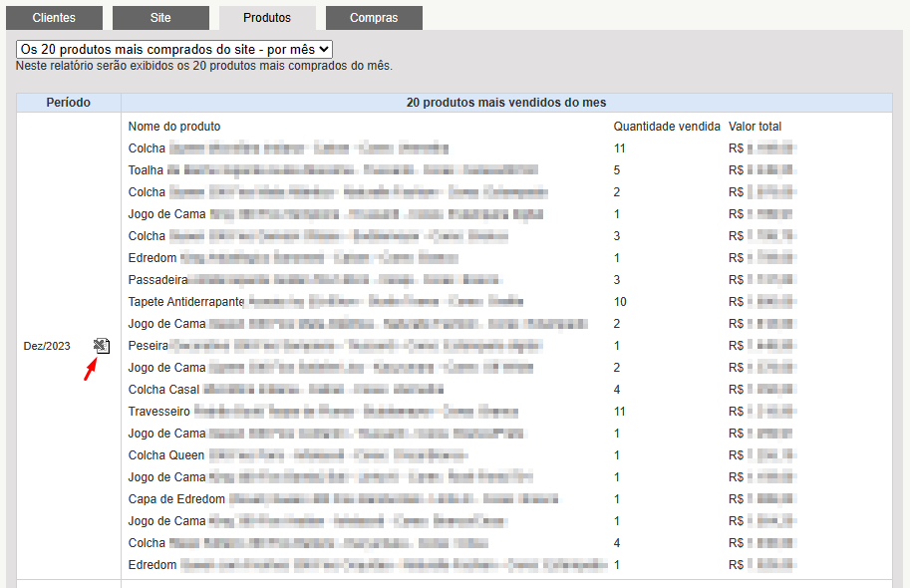Screen dimensions: 910x588
Task: Switch to the Site tab
Action: (x=160, y=18)
